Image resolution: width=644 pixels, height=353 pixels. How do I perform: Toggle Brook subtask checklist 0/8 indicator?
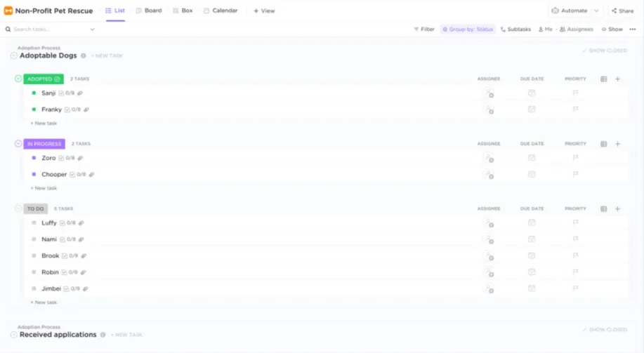(x=70, y=255)
